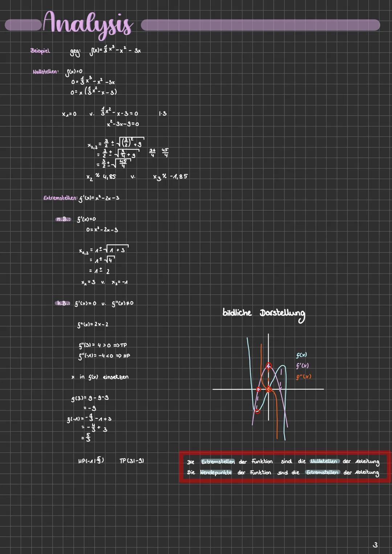
Task: Click the highlighted word Wendepunkte
Action: 216,472
